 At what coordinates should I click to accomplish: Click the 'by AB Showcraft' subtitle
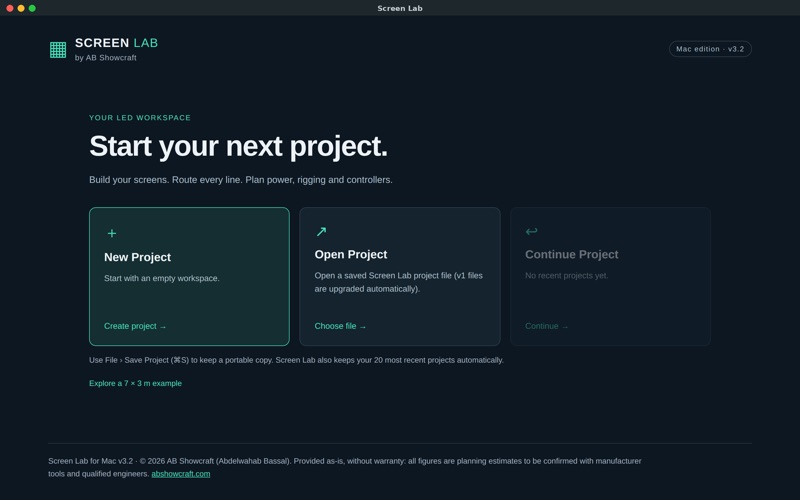106,58
